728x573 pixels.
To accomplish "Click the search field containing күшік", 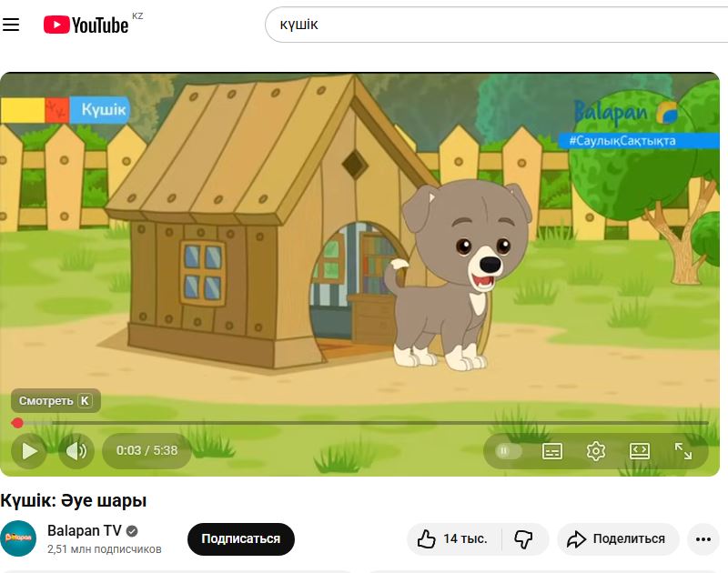I will (491, 25).
